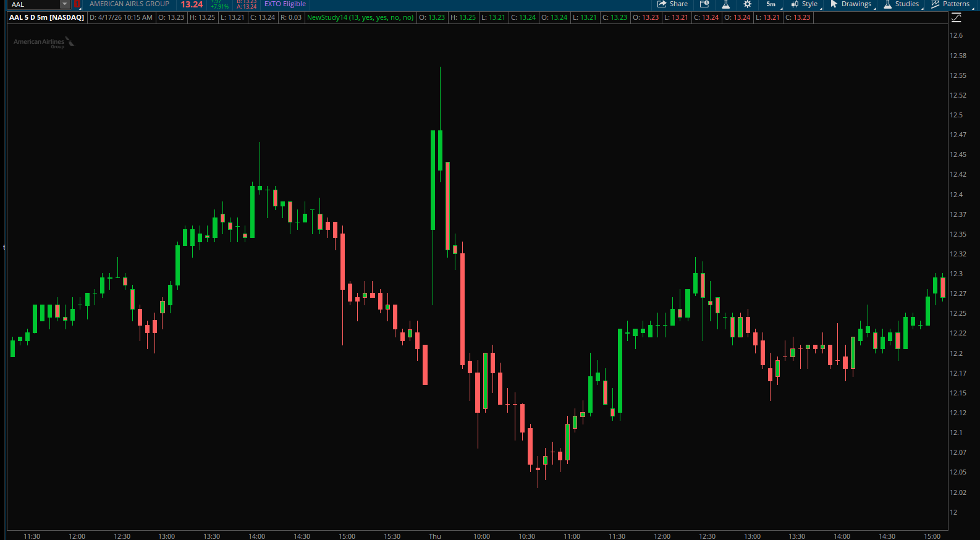Click the calendar clock icon in toolbar
The width and height of the screenshot is (980, 540).
click(x=704, y=4)
